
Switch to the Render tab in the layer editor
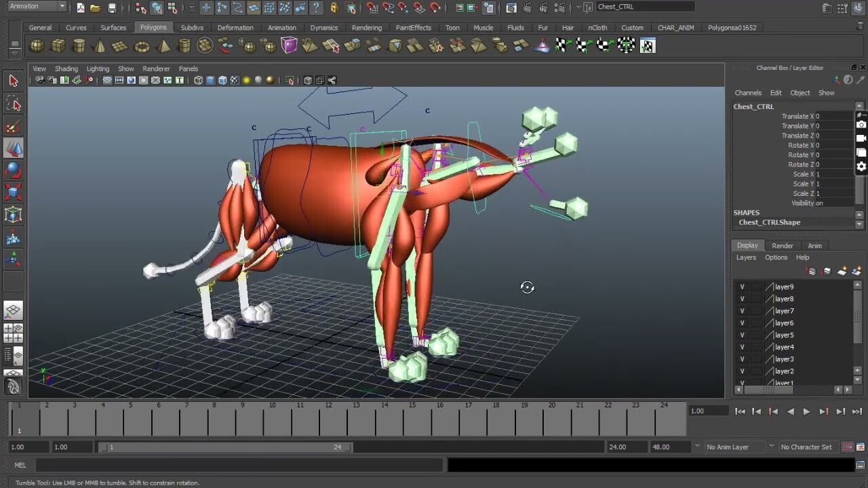click(x=782, y=245)
